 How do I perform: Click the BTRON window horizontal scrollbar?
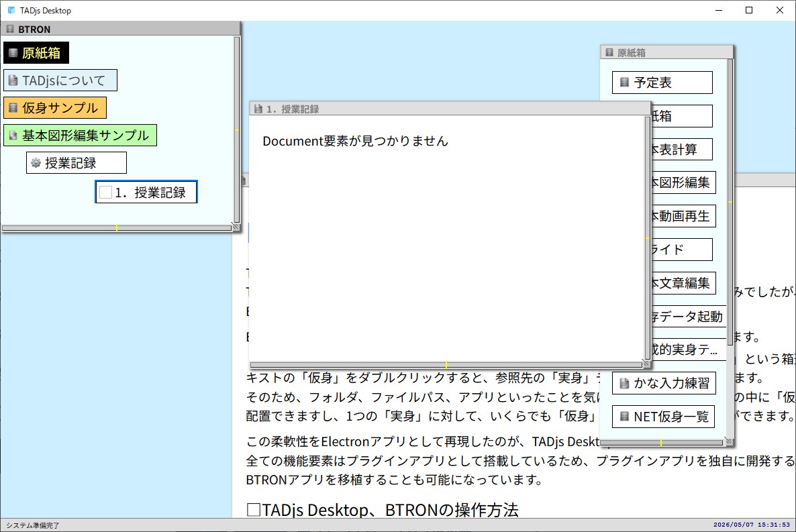tap(117, 229)
